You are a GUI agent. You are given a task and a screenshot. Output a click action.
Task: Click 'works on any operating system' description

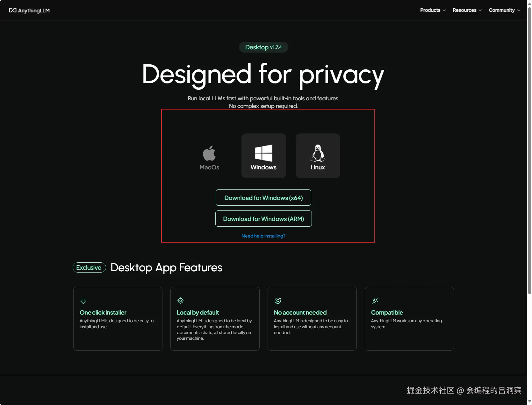(x=406, y=324)
